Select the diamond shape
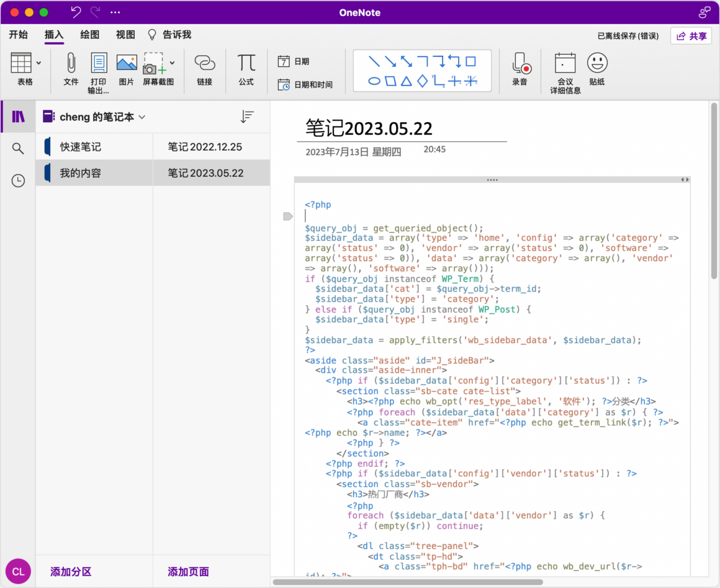This screenshot has height=588, width=720. click(423, 81)
